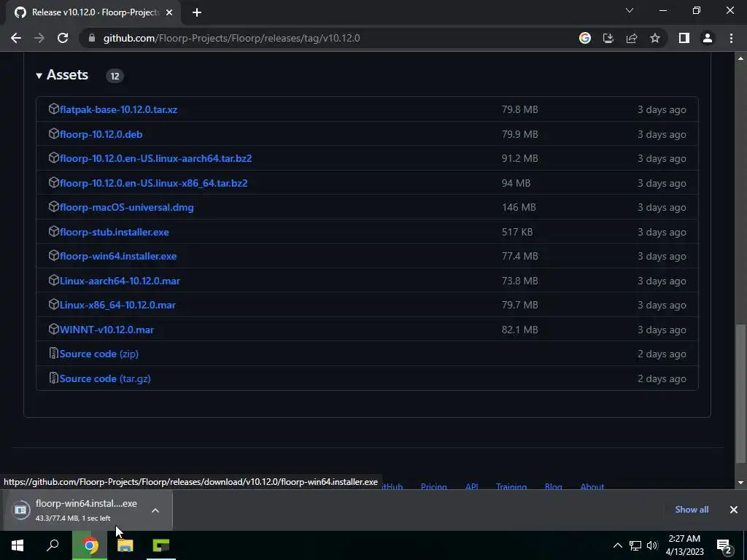Download Source code (tar.gz)
The height and width of the screenshot is (560, 747).
point(105,378)
